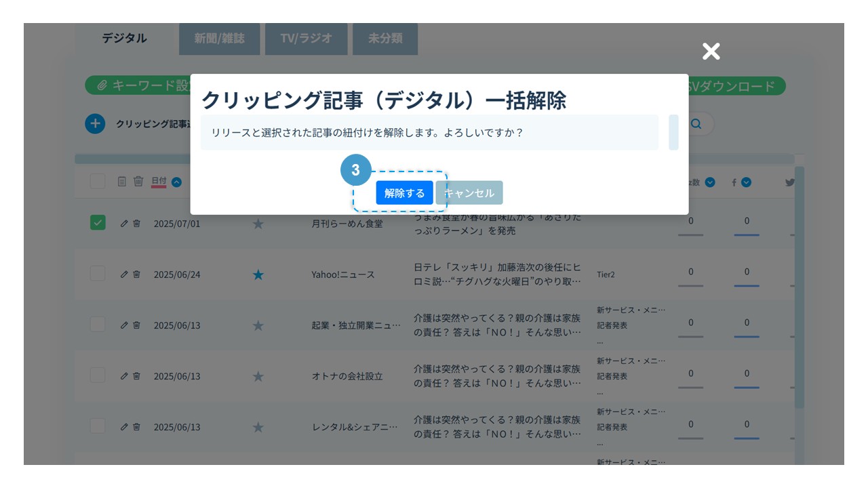Click the star for the オトナの会社設立 row
This screenshot has height=488, width=868.
pos(258,376)
